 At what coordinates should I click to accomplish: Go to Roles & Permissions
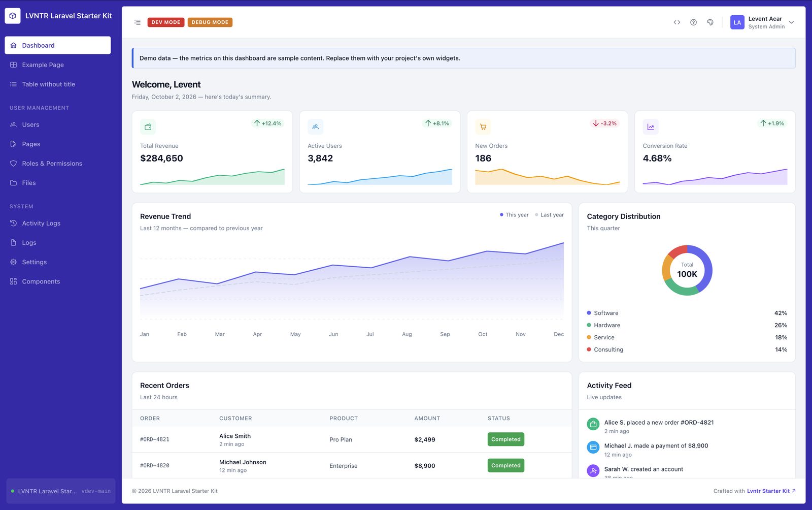pos(58,163)
